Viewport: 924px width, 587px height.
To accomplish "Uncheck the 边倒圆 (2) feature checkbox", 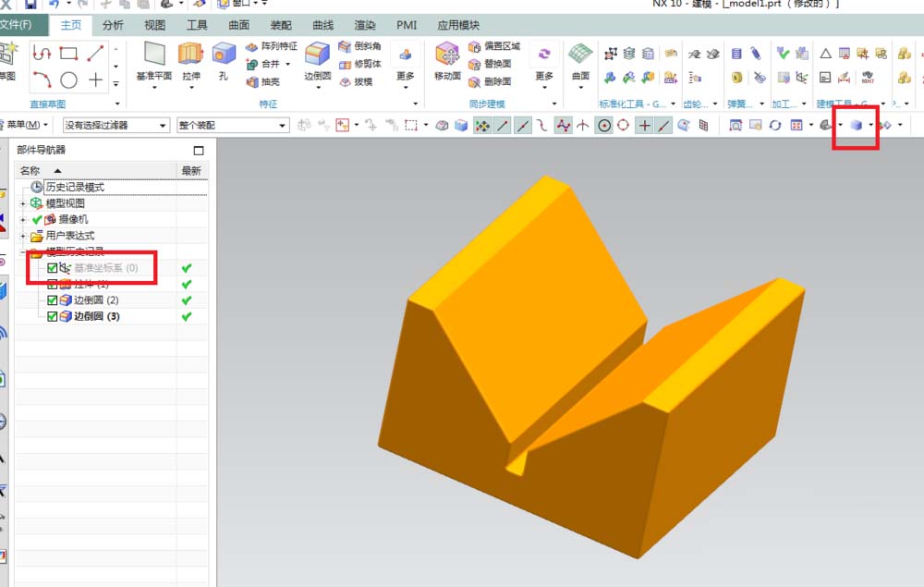I will point(51,300).
